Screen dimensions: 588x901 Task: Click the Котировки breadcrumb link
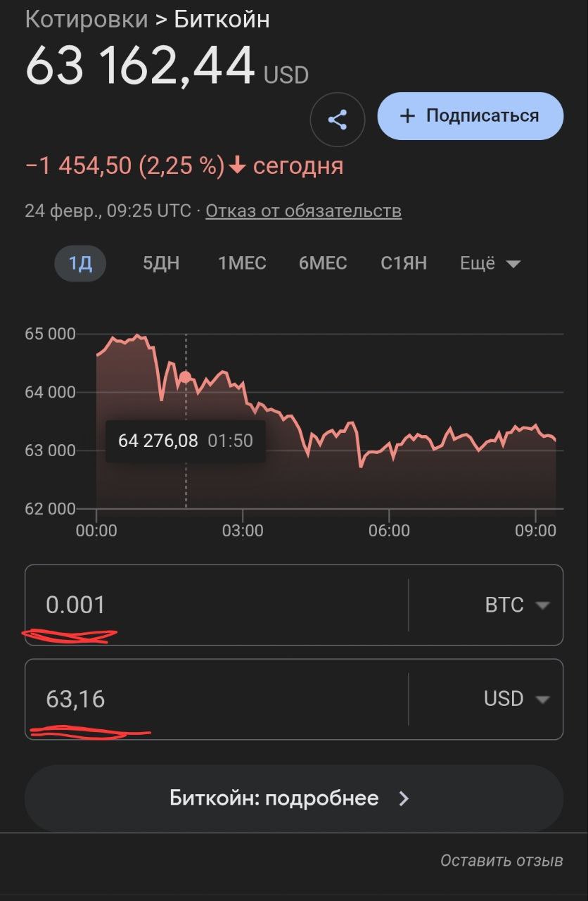[87, 20]
